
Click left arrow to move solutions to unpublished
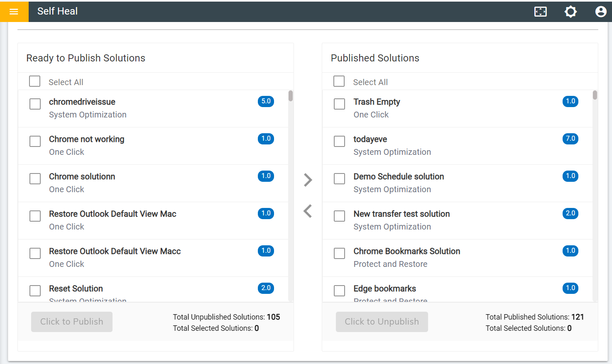pos(308,211)
